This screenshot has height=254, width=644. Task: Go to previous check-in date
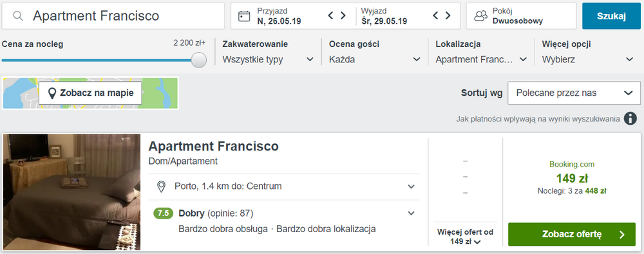330,15
